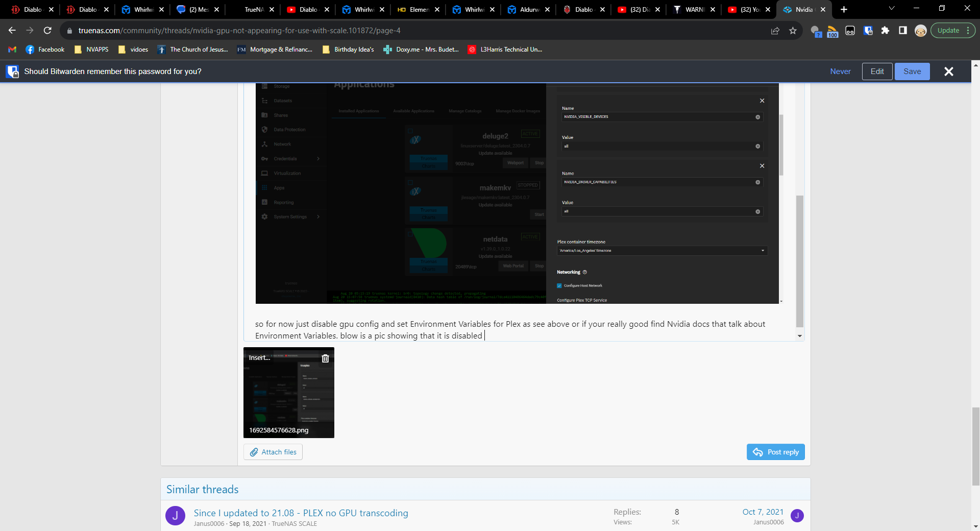Bookmark this page with the star icon

click(x=793, y=31)
